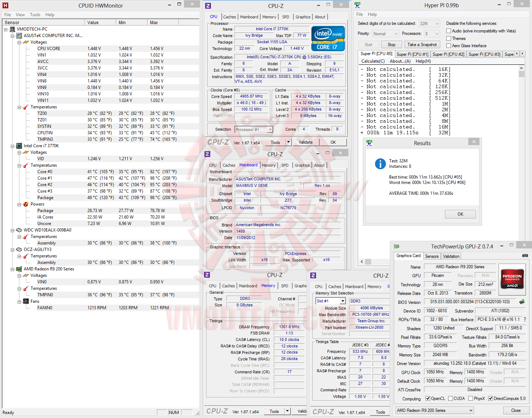
Task: Click the CPU-Z icon in the Memory window title bar
Action: click(207, 275)
